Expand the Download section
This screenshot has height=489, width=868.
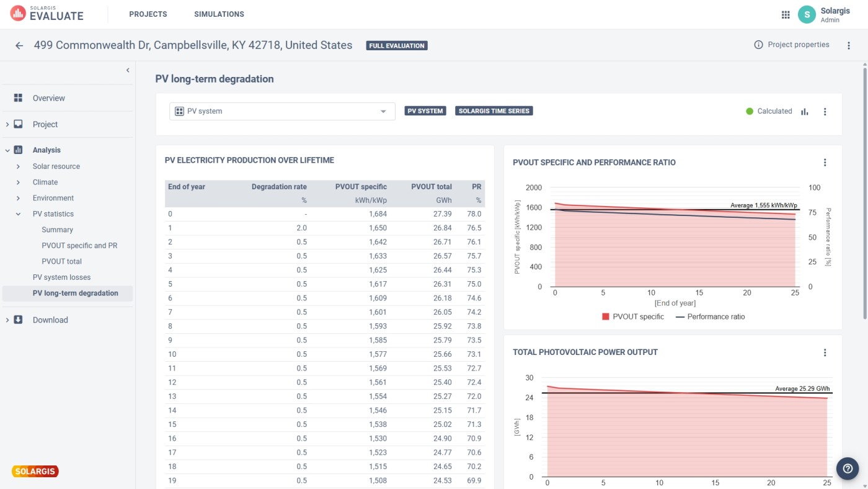point(50,320)
